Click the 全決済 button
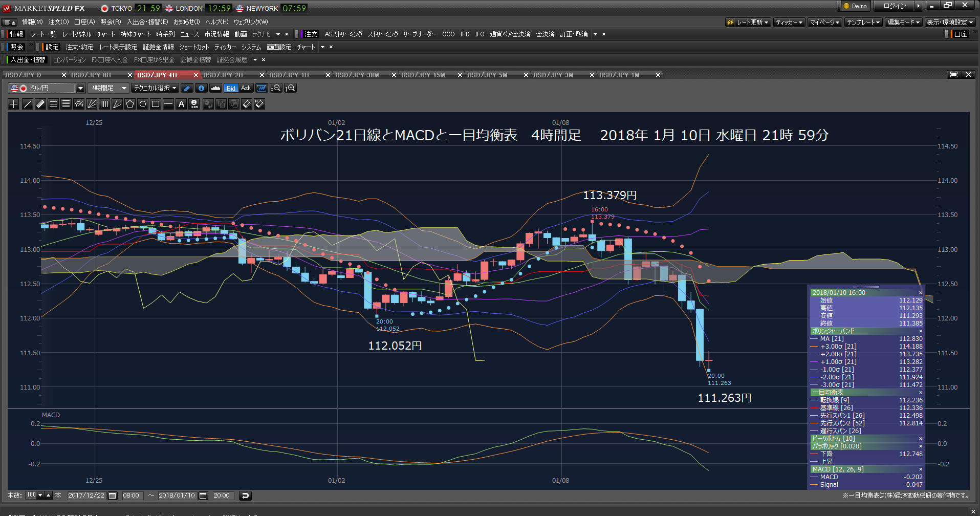The height and width of the screenshot is (516, 980). click(x=545, y=34)
